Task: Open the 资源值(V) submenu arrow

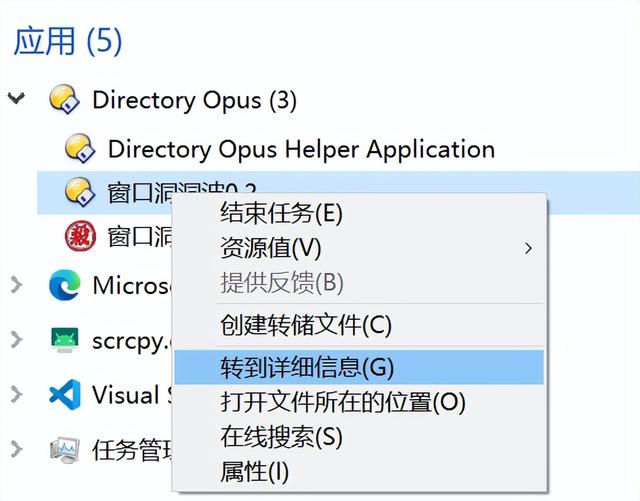Action: (528, 248)
